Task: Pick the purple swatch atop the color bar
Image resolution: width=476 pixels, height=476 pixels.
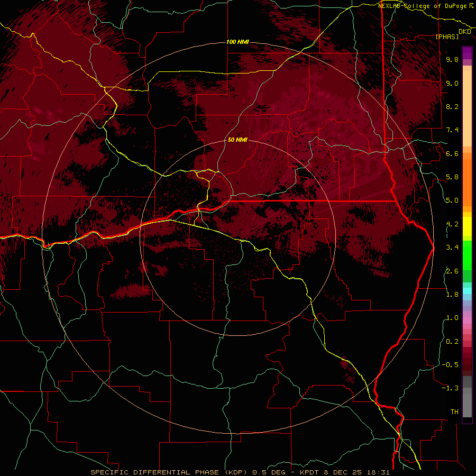Action: (467, 53)
